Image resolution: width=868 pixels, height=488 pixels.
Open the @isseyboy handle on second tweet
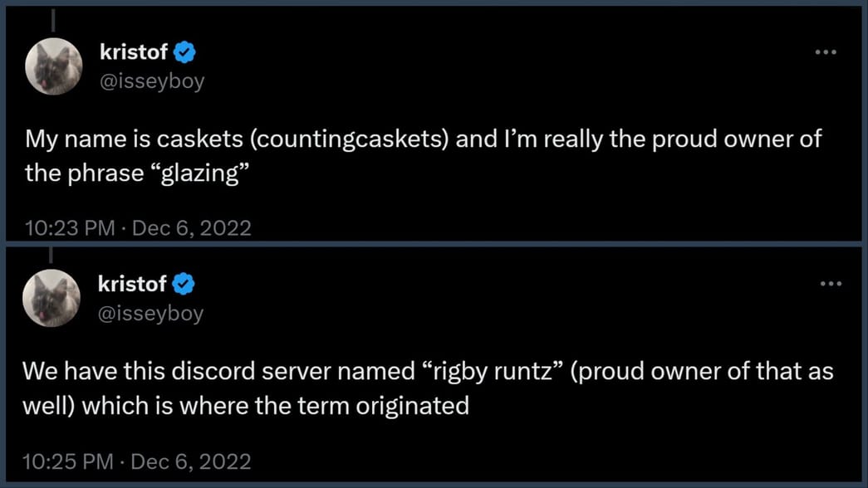coord(150,314)
